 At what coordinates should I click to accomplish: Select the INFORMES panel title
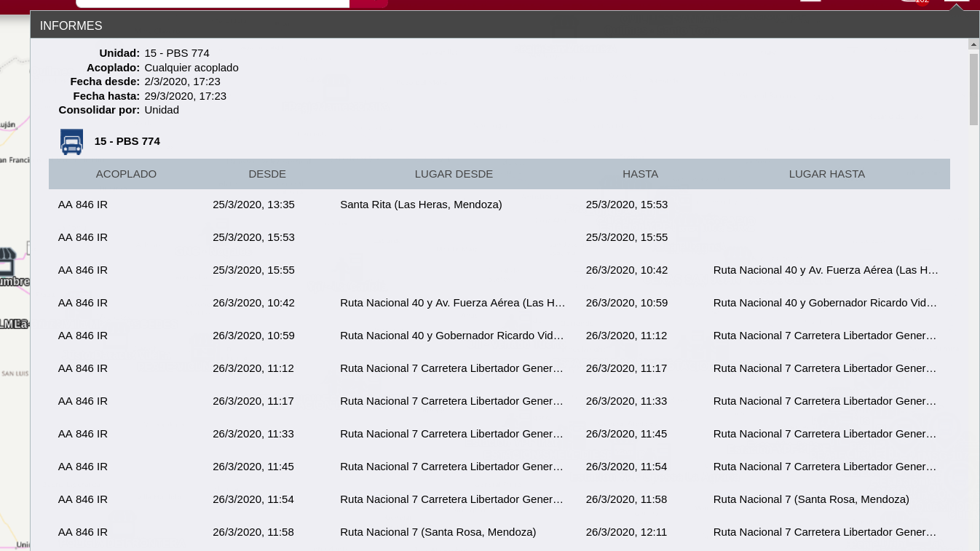(x=71, y=26)
